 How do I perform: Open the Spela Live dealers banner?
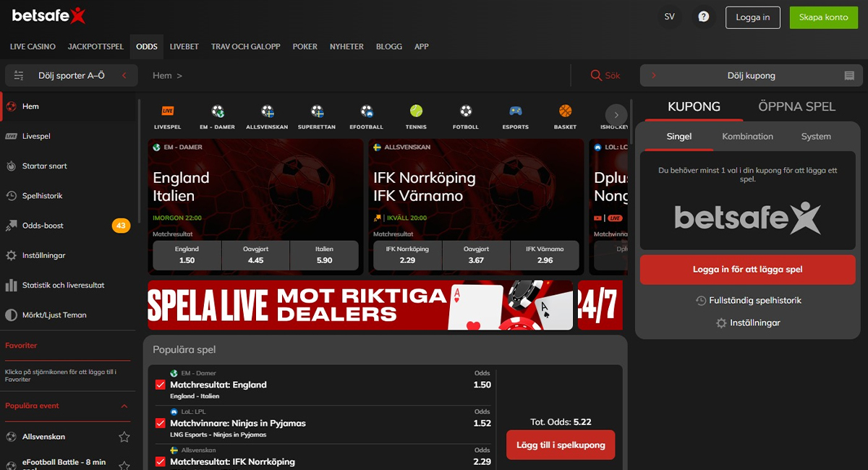point(360,305)
